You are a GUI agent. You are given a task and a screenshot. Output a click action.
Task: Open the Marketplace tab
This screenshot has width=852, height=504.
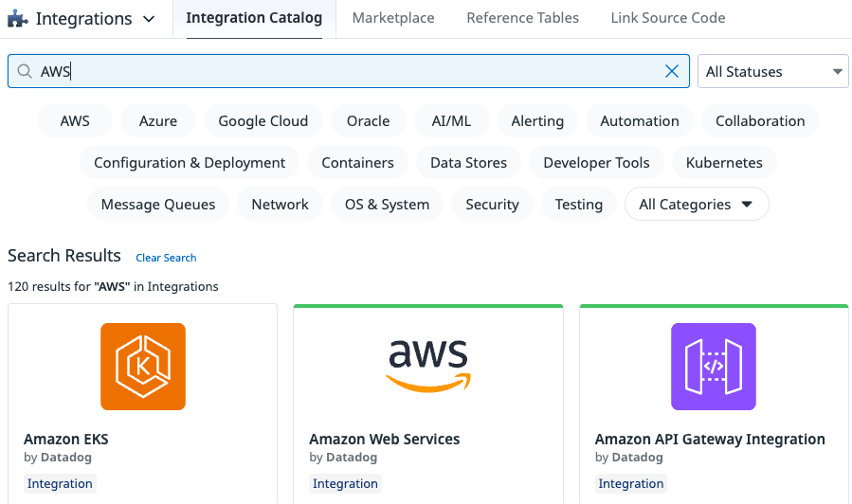(x=393, y=18)
